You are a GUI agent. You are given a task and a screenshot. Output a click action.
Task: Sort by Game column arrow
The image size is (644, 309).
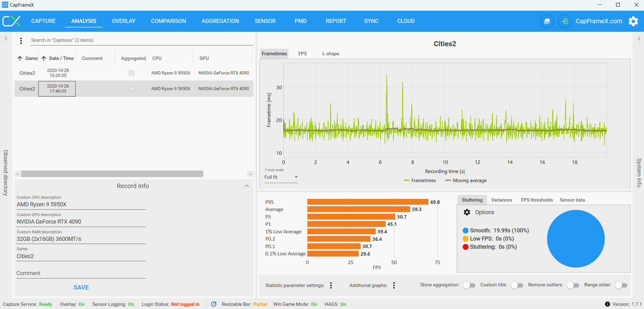click(20, 58)
